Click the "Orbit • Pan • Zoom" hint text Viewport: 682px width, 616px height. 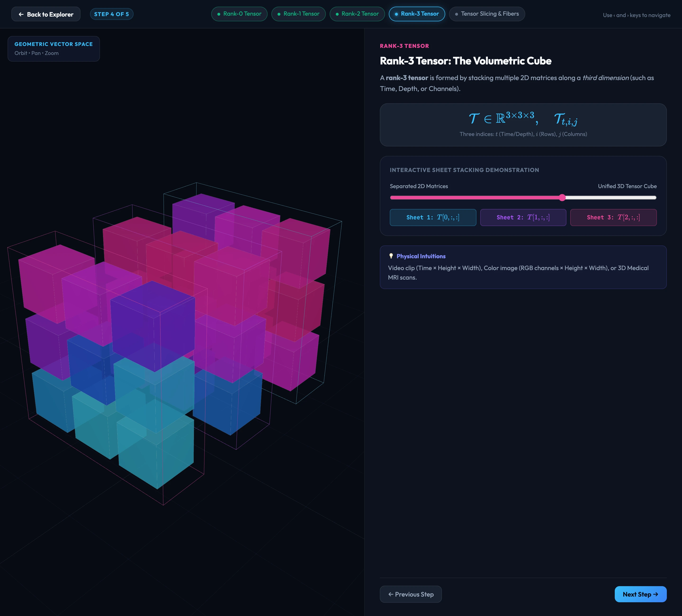pyautogui.click(x=36, y=53)
